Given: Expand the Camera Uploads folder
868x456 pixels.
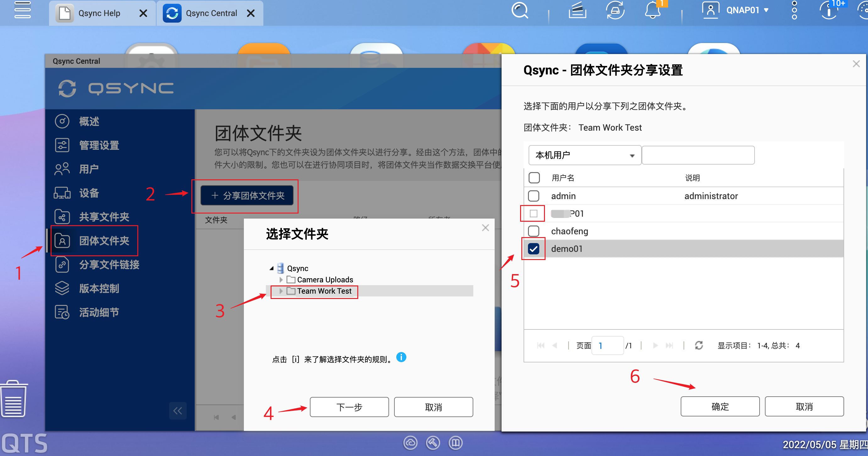Looking at the screenshot, I should pos(281,280).
